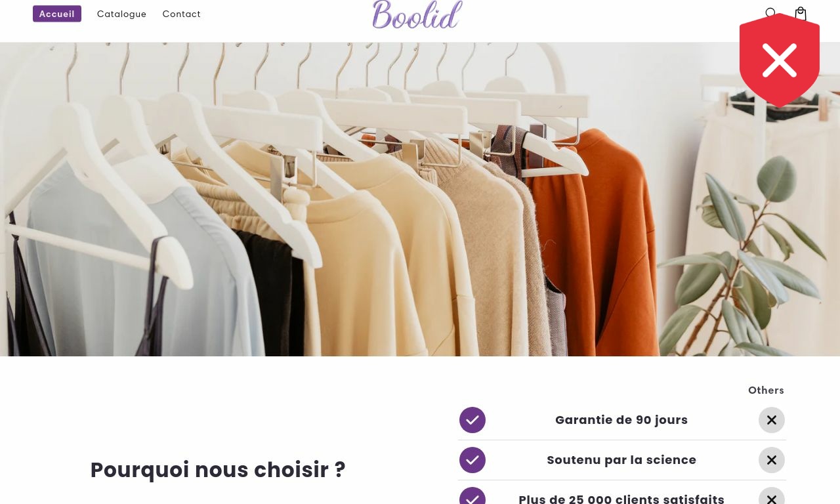Click the Pourquoi nous choisir heading
This screenshot has height=504, width=840.
218,470
